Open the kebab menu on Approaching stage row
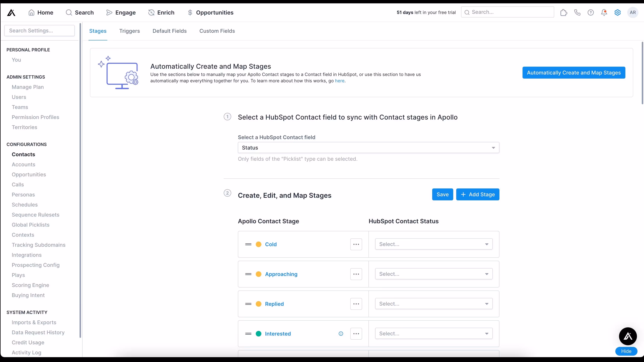644x362 pixels. click(x=356, y=274)
